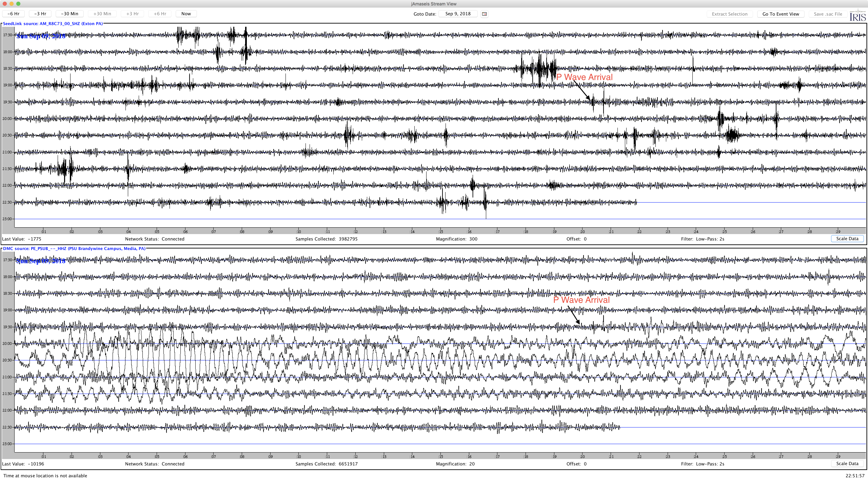Viewport: 868px width, 480px height.
Task: Advance with the +30 Min button
Action: pyautogui.click(x=102, y=14)
